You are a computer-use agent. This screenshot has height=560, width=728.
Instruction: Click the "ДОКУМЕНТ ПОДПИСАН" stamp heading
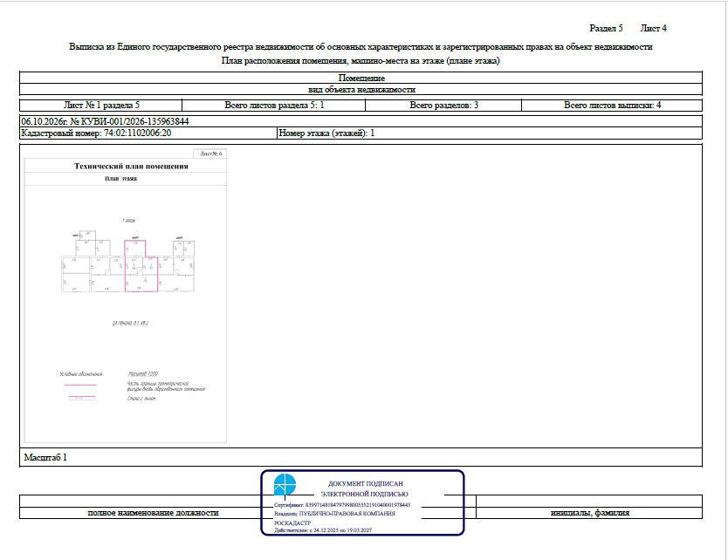366,484
